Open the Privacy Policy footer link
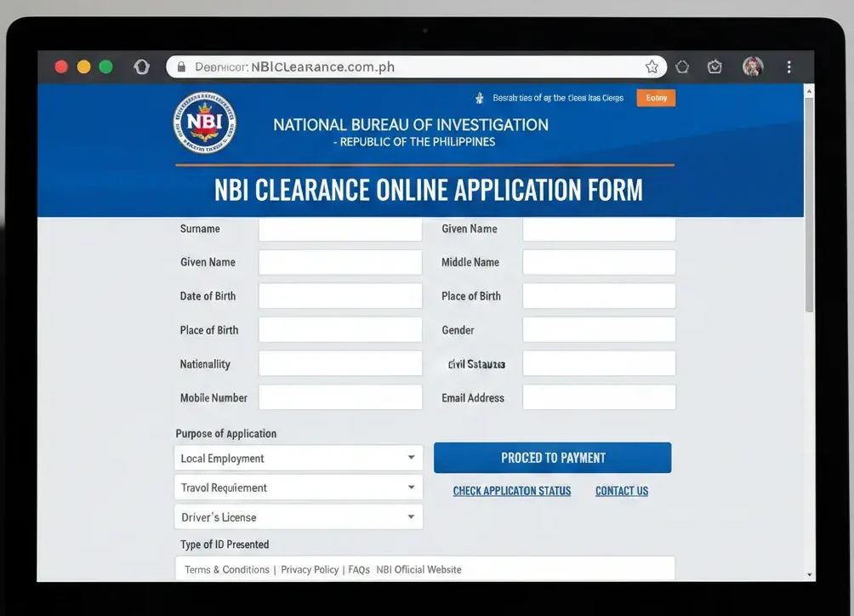 tap(309, 569)
